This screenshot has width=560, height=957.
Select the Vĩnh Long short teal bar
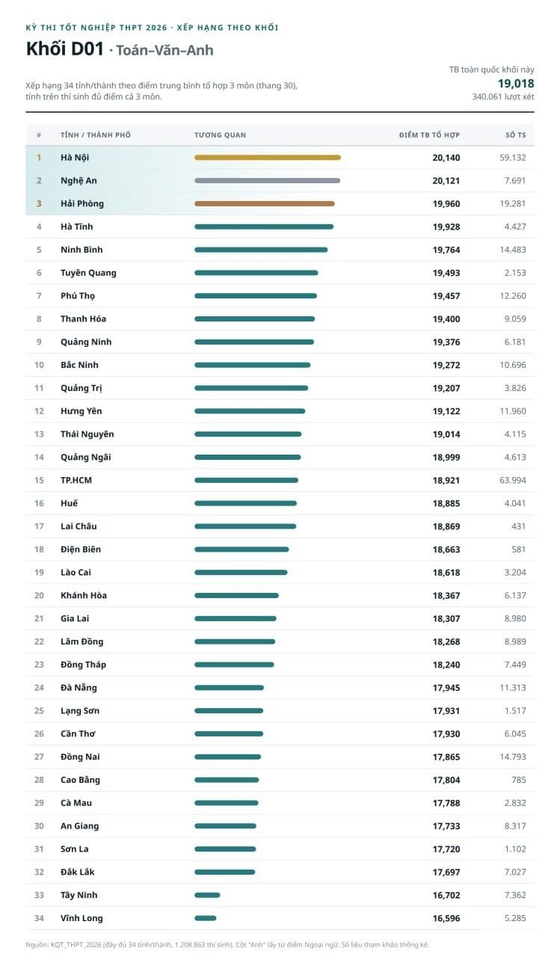pos(206,918)
